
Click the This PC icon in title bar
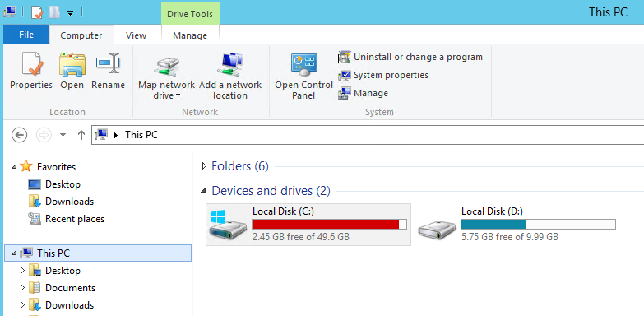coord(10,12)
